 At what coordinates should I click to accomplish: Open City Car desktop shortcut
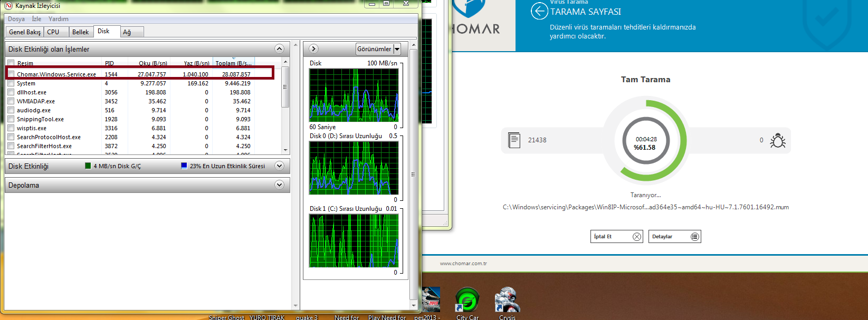click(x=467, y=303)
